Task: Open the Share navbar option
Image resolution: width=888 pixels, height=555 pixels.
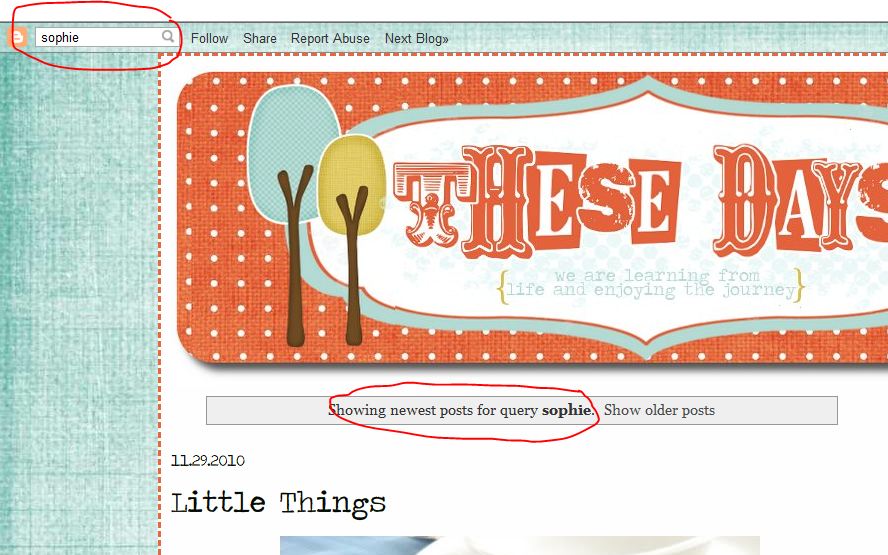Action: (259, 38)
